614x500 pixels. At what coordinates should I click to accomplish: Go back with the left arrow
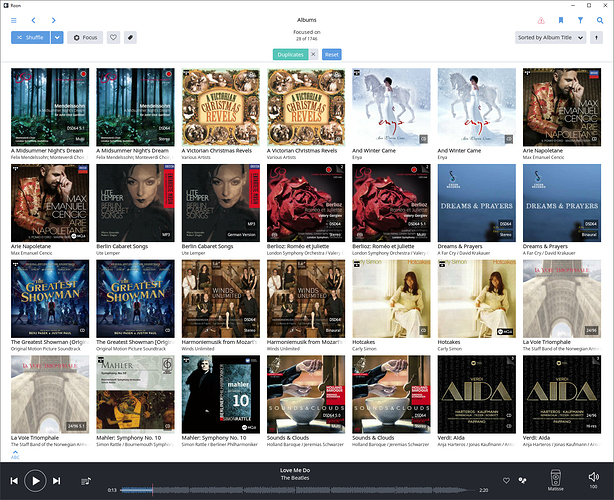(x=33, y=20)
